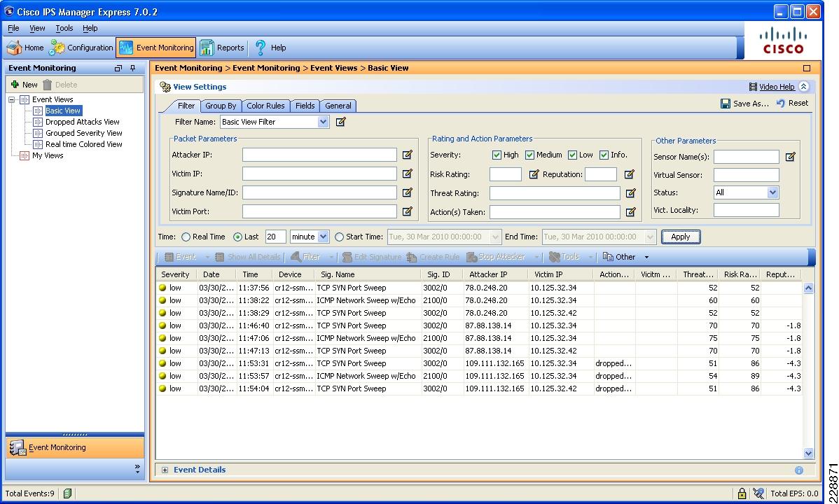Click the Apply button
Screen dimensions: 839x504
click(x=681, y=237)
